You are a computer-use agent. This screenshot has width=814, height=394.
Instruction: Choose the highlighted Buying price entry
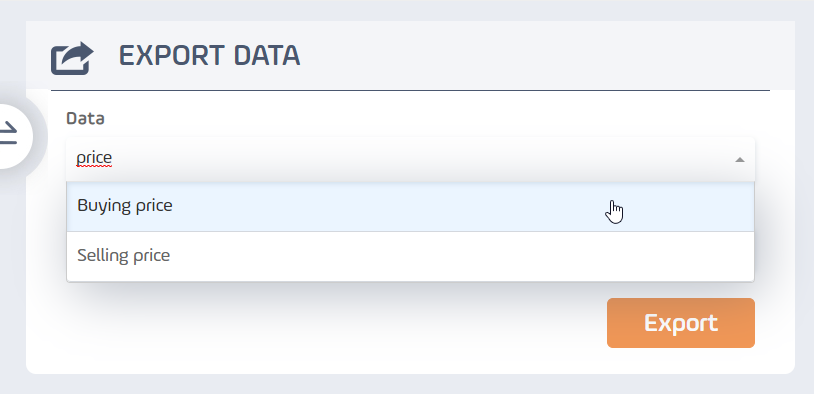(410, 206)
